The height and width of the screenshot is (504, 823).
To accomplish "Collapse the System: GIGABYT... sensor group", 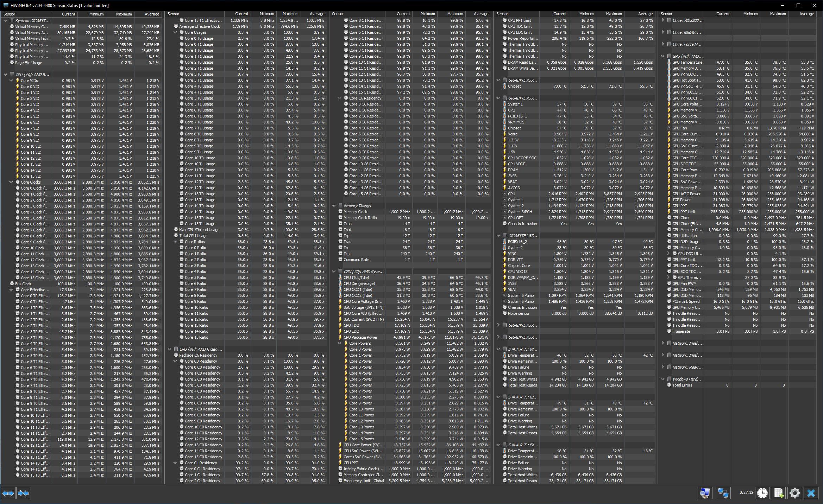I will click(5, 21).
